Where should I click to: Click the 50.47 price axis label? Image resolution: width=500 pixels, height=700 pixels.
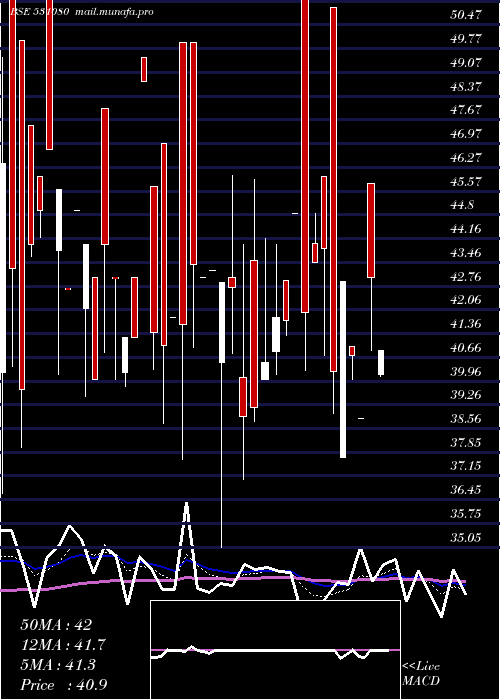466,15
